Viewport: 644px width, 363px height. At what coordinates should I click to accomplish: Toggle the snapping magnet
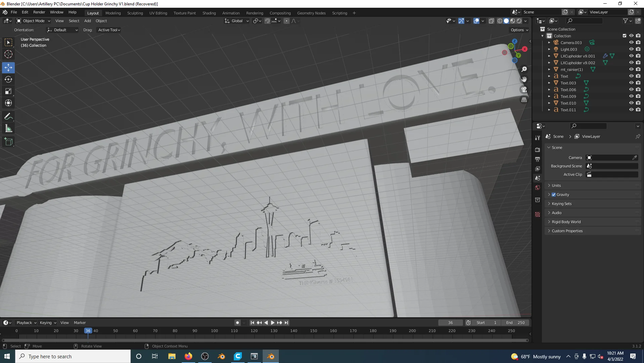pyautogui.click(x=267, y=21)
